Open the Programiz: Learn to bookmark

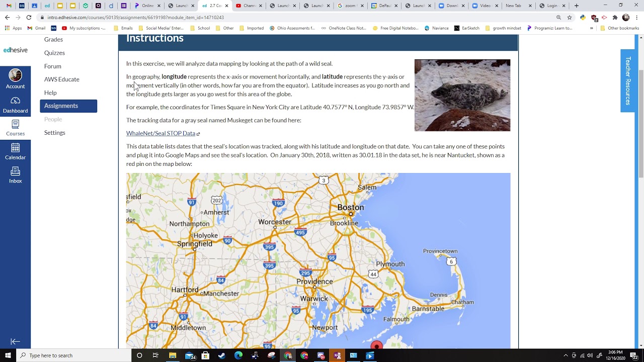click(549, 28)
